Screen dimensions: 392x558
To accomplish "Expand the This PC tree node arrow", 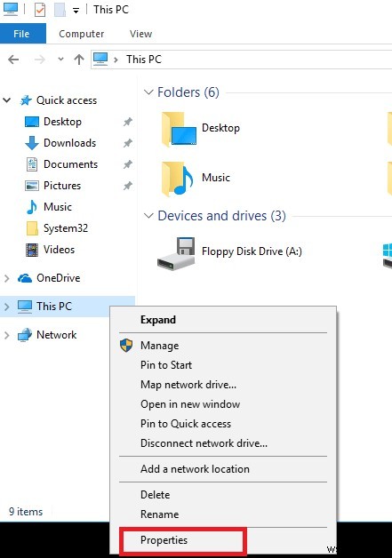I will [x=7, y=307].
